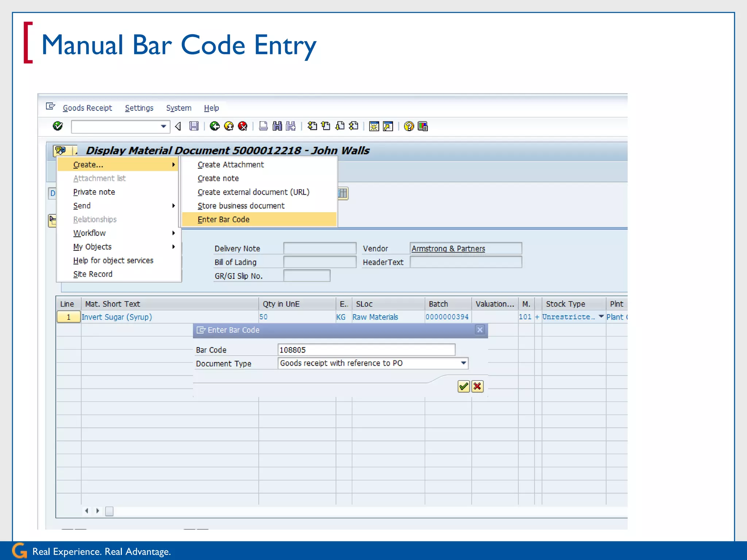Open the Goods Receipt menu
The width and height of the screenshot is (747, 560).
point(88,108)
